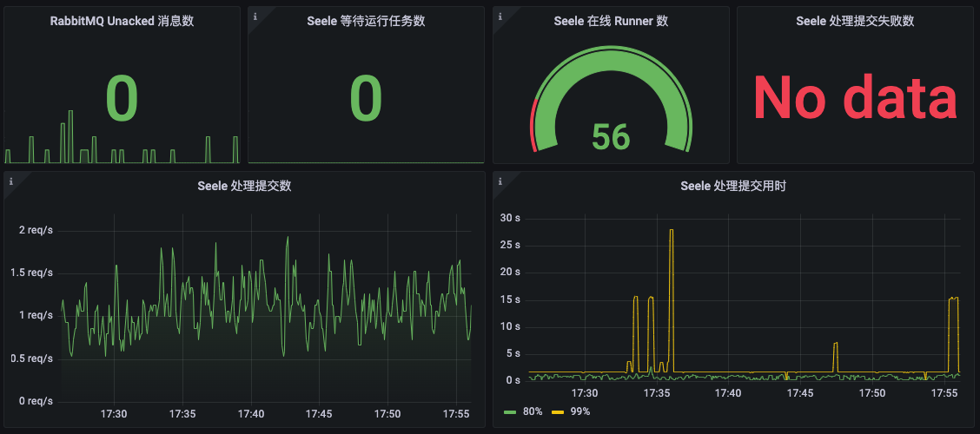Click the 1 req/s axis label
The width and height of the screenshot is (980, 434).
click(x=36, y=315)
